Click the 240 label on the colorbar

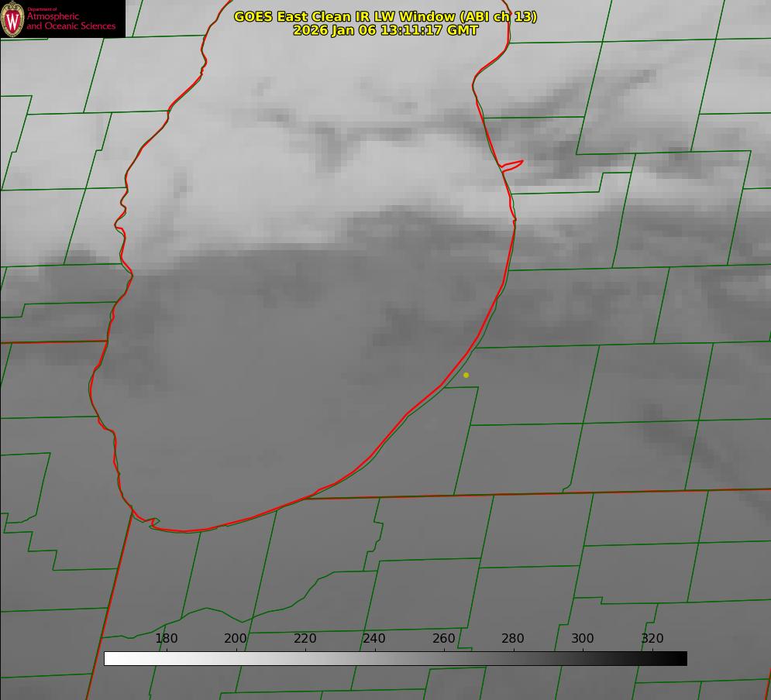coord(374,639)
